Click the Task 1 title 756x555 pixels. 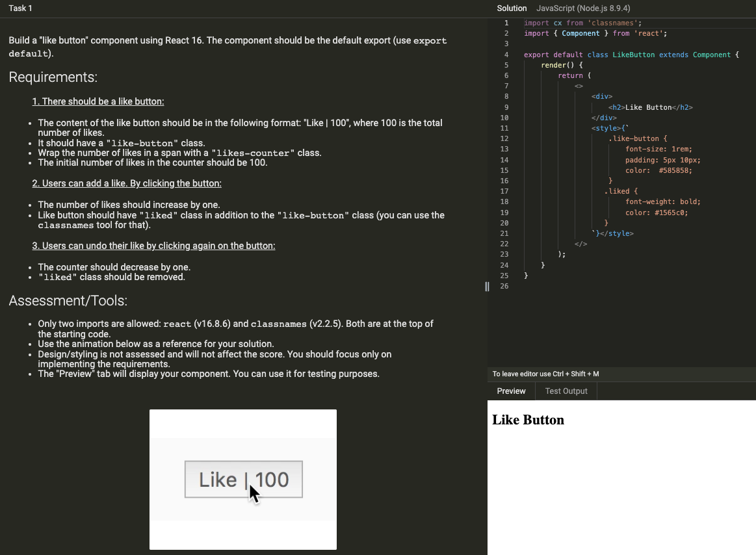pyautogui.click(x=20, y=8)
